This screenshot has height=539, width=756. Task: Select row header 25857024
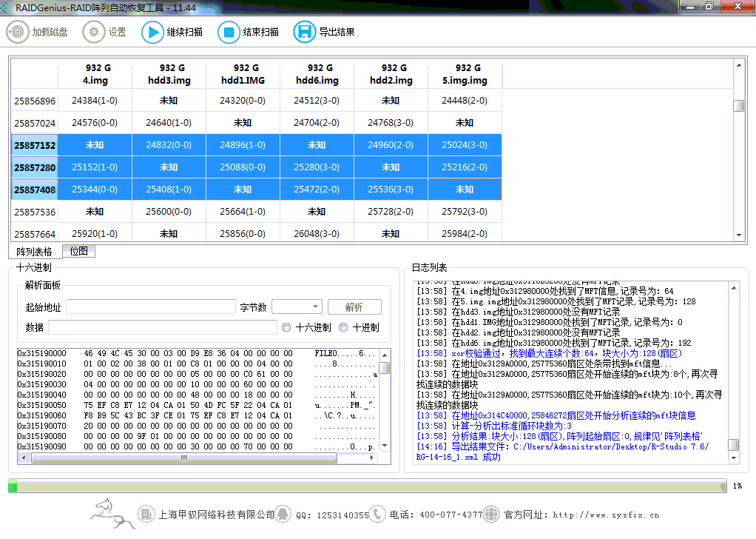tap(35, 123)
